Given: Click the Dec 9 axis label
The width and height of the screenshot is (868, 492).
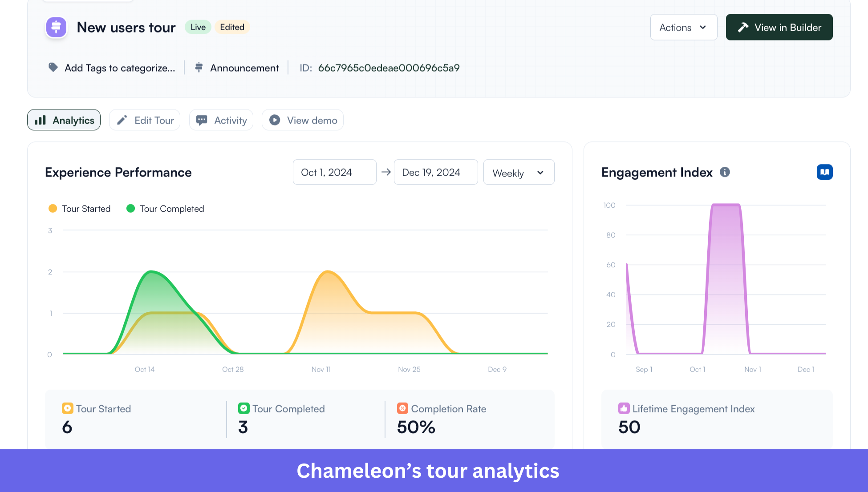Looking at the screenshot, I should coord(497,369).
